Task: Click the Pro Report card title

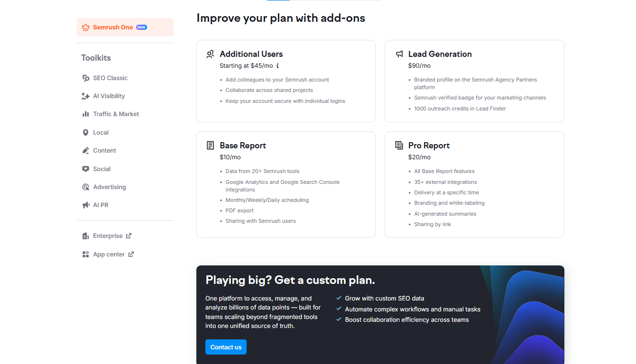Action: click(x=429, y=146)
